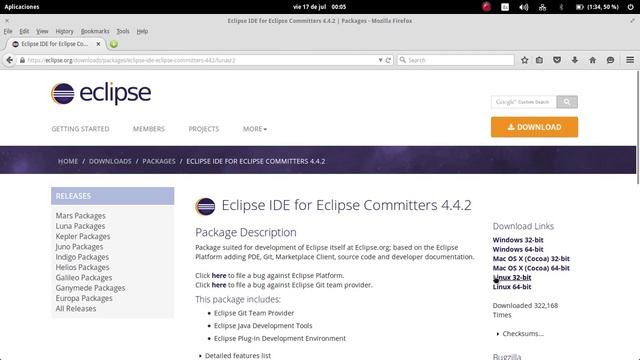Viewport: 640px width, 360px height.
Task: Click the battery indicator in top panel
Action: [x=597, y=7]
